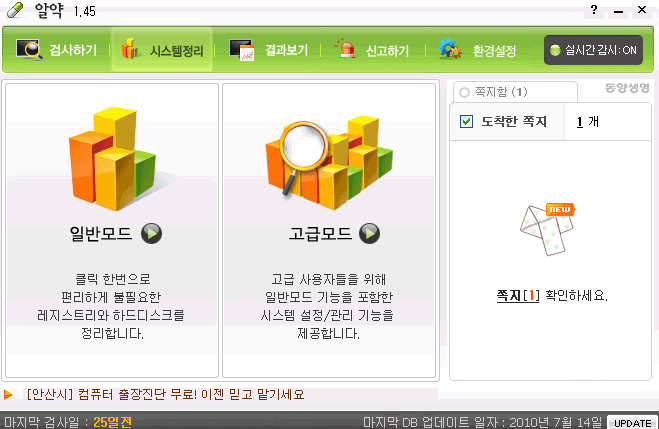659x429 pixels.
Task: Select the 시스템정리 bar-chart icon tab
Action: 130,49
